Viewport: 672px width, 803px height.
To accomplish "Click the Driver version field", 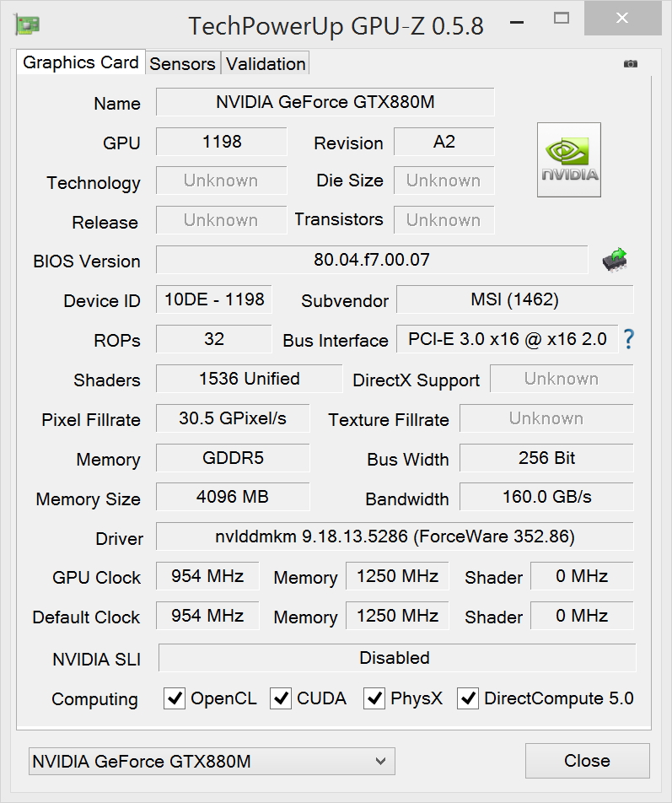I will click(x=395, y=536).
